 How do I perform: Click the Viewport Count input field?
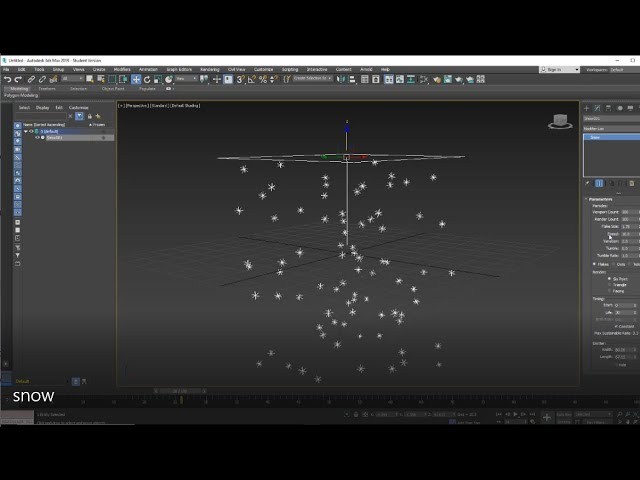click(626, 212)
